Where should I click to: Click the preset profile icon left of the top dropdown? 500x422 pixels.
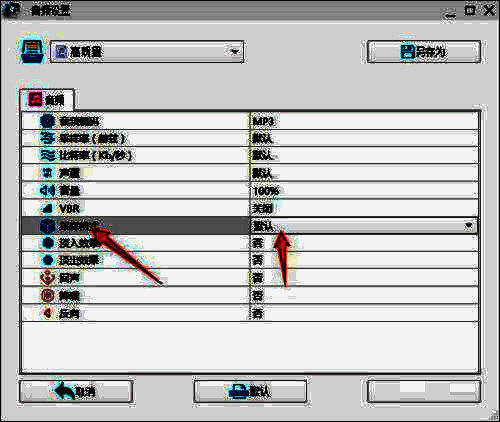point(32,52)
